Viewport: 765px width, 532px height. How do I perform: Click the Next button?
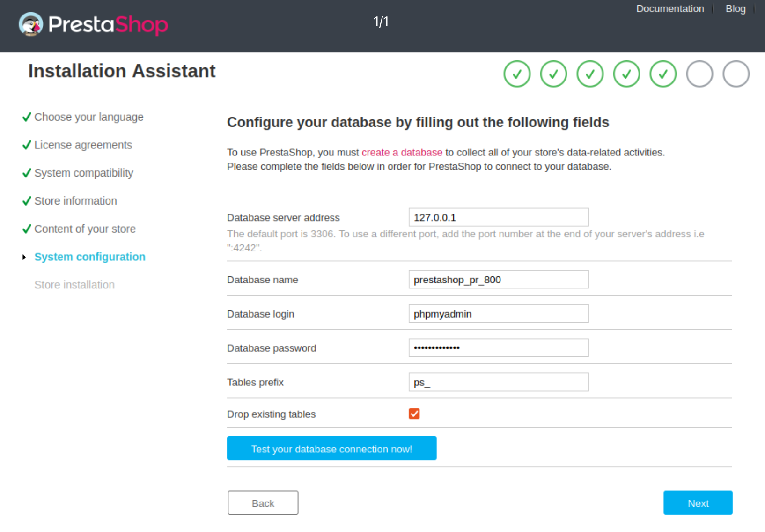pyautogui.click(x=698, y=503)
